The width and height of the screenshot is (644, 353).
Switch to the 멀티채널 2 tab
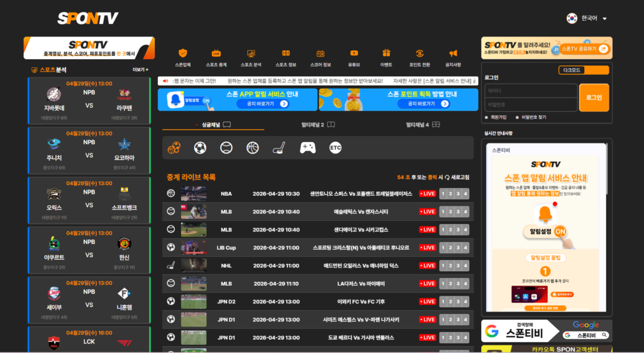pyautogui.click(x=318, y=125)
